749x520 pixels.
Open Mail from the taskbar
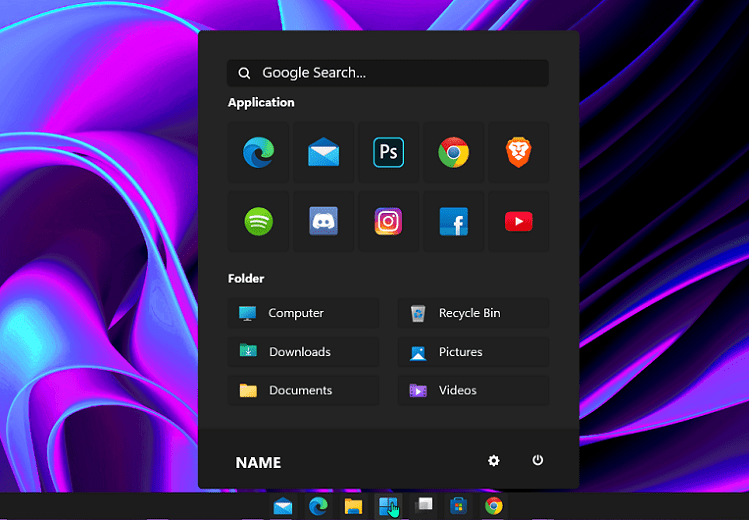point(283,506)
